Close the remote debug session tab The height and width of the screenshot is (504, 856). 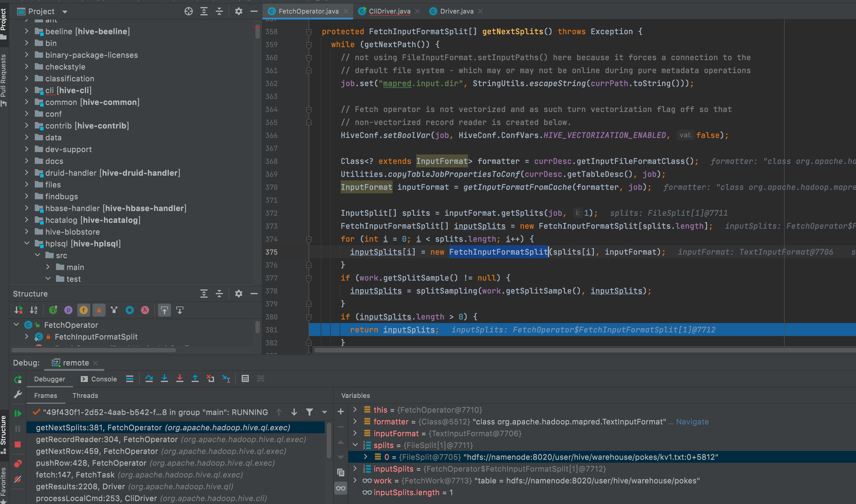tap(96, 363)
